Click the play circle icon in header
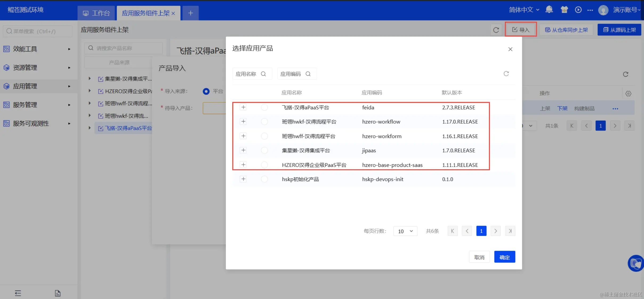The width and height of the screenshot is (644, 299). point(578,10)
